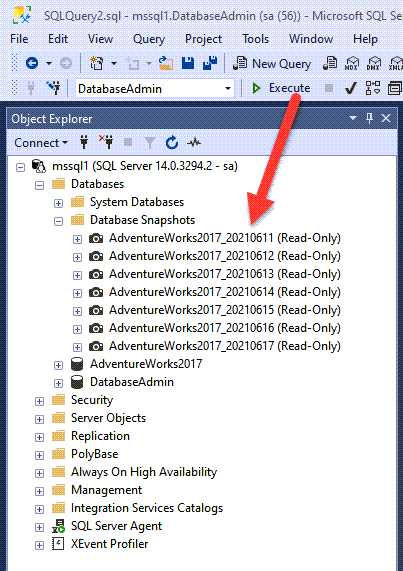403x571 pixels.
Task: Click the navigate back arrow icon
Action: pos(32,64)
